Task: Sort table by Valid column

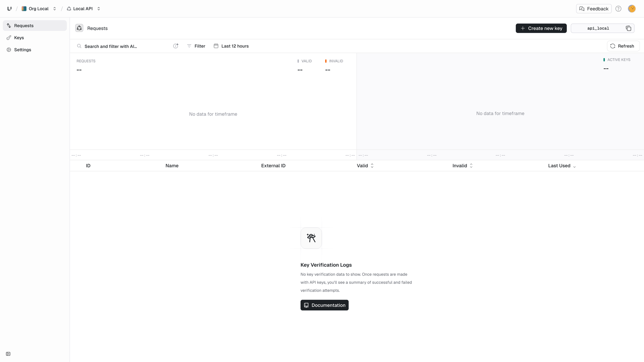Action: 365,166
